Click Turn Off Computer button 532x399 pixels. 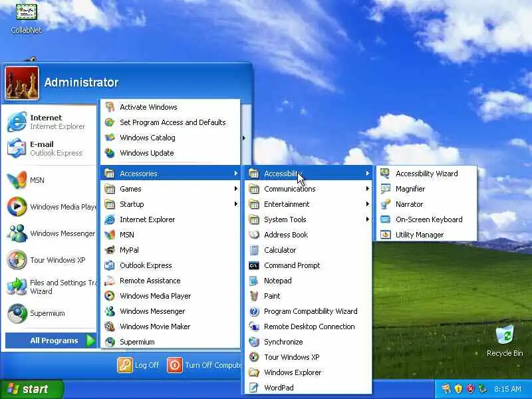tap(203, 365)
